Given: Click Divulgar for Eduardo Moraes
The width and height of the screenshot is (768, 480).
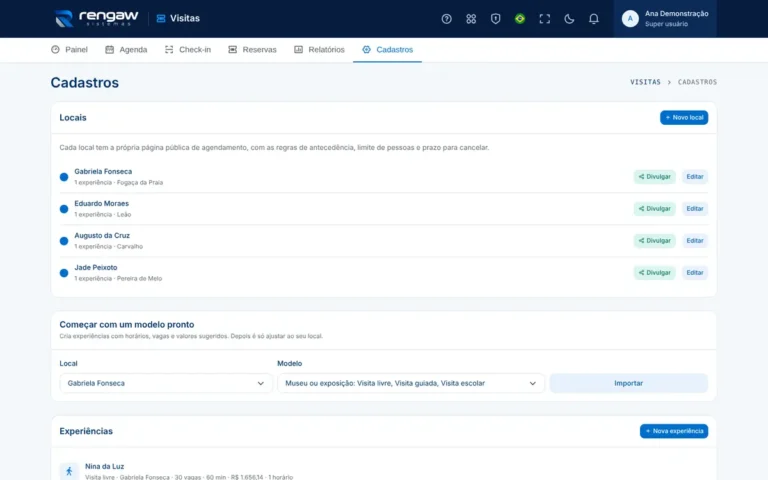Looking at the screenshot, I should tap(654, 209).
